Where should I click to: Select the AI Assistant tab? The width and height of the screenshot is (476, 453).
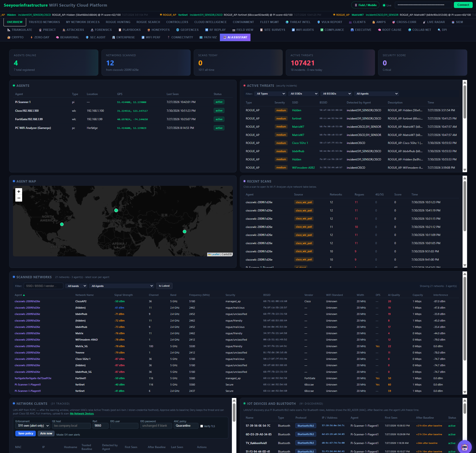(235, 37)
